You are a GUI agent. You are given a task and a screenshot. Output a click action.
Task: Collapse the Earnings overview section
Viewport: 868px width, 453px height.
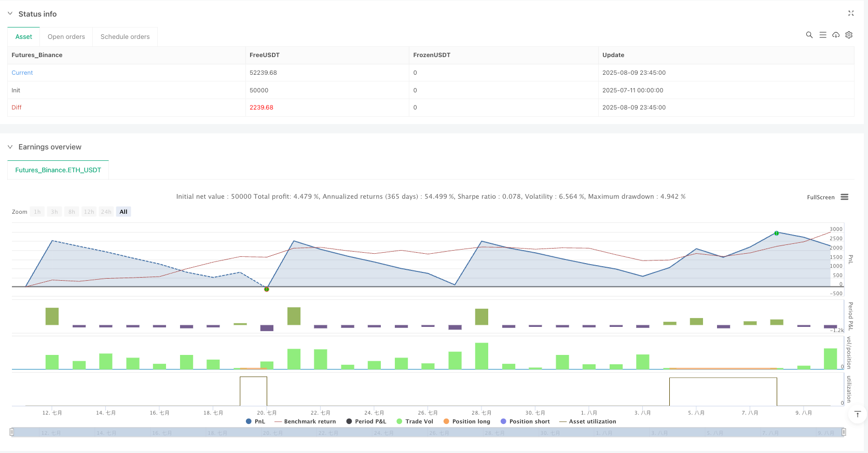(10, 147)
